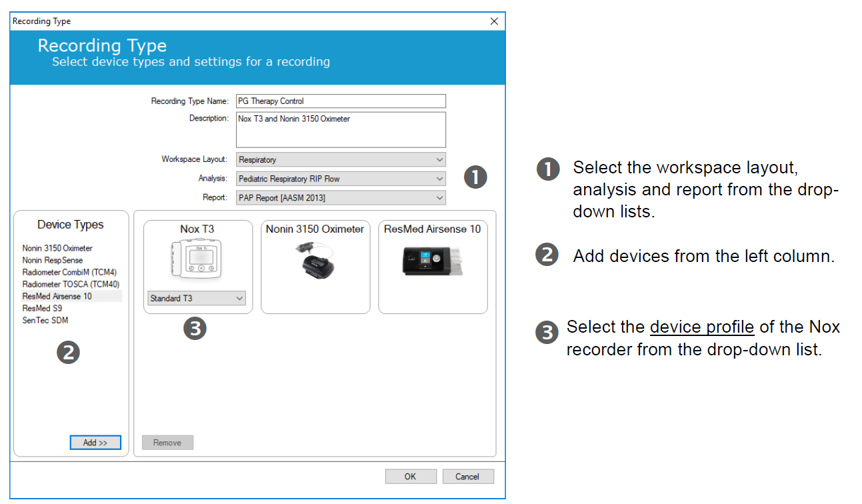The image size is (862, 504).
Task: Click the Recording Type Name field
Action: [x=341, y=101]
